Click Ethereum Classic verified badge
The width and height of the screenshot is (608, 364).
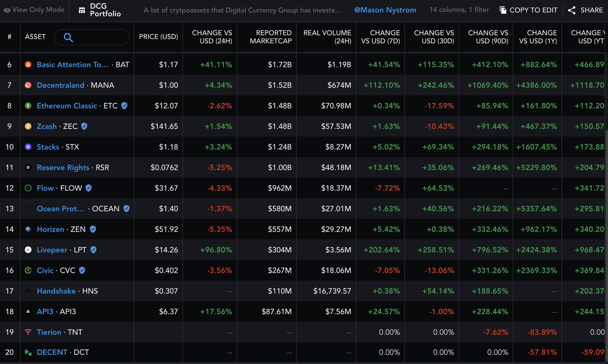[124, 105]
